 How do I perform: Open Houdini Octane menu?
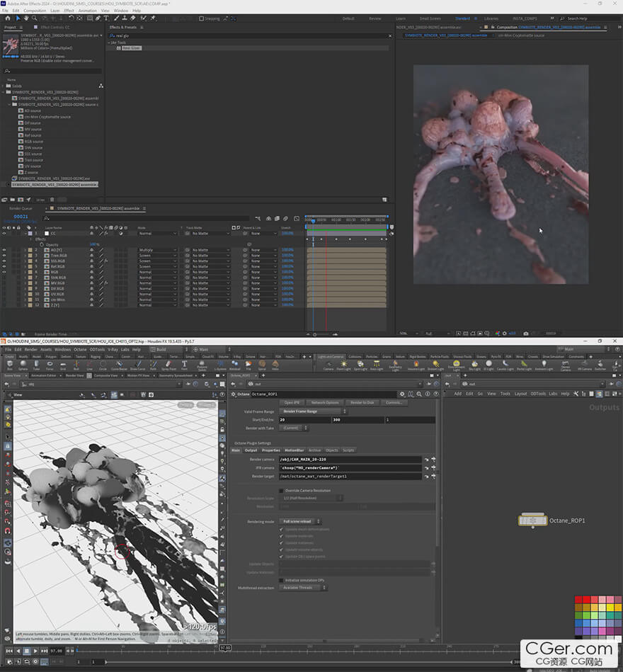pos(80,349)
